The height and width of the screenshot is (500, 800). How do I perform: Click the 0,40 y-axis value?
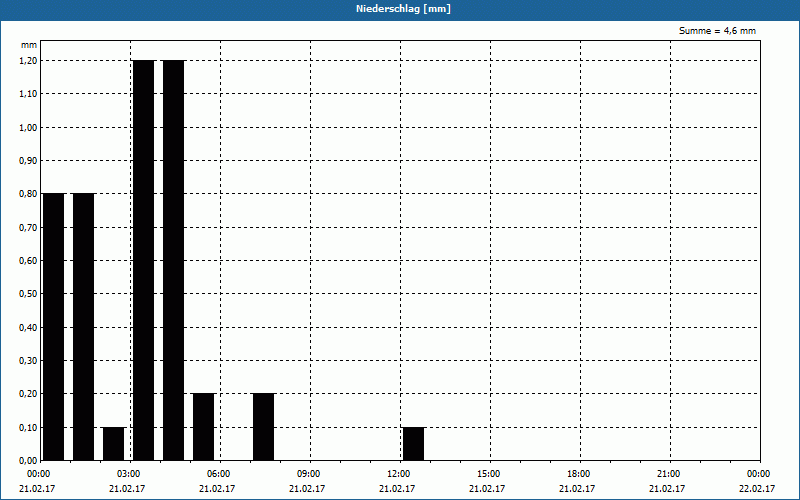(x=28, y=328)
